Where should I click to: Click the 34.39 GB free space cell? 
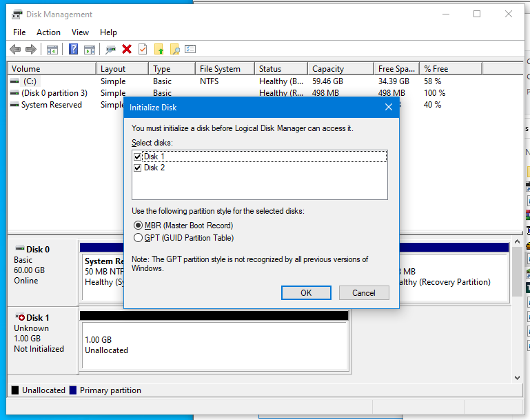click(394, 81)
